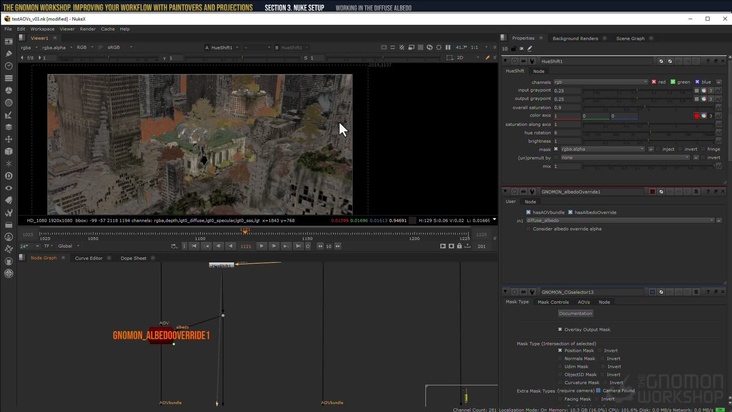Click the pause viewer updates icon
Viewport: 732px width, 412px height.
[448, 48]
